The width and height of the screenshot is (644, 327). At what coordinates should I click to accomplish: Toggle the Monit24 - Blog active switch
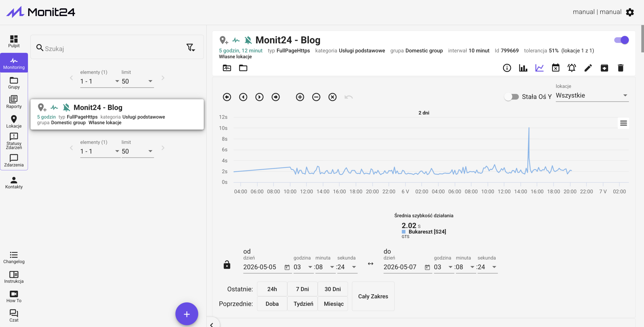(621, 40)
